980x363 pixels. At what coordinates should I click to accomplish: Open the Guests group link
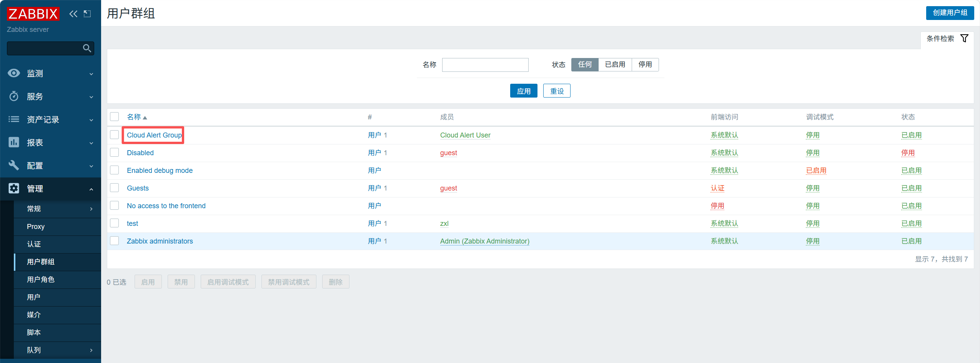click(138, 188)
